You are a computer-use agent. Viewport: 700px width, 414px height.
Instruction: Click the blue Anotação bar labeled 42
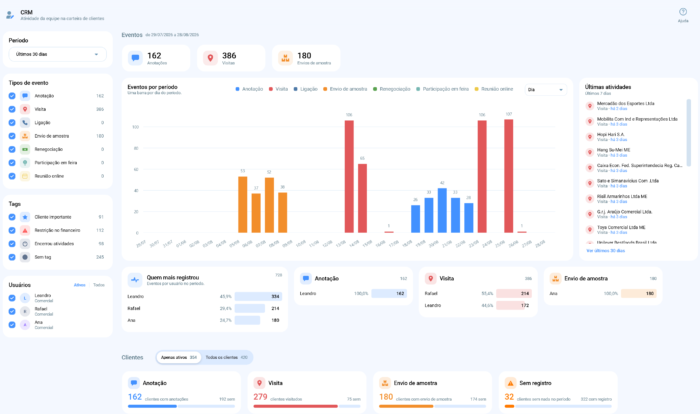pos(442,210)
